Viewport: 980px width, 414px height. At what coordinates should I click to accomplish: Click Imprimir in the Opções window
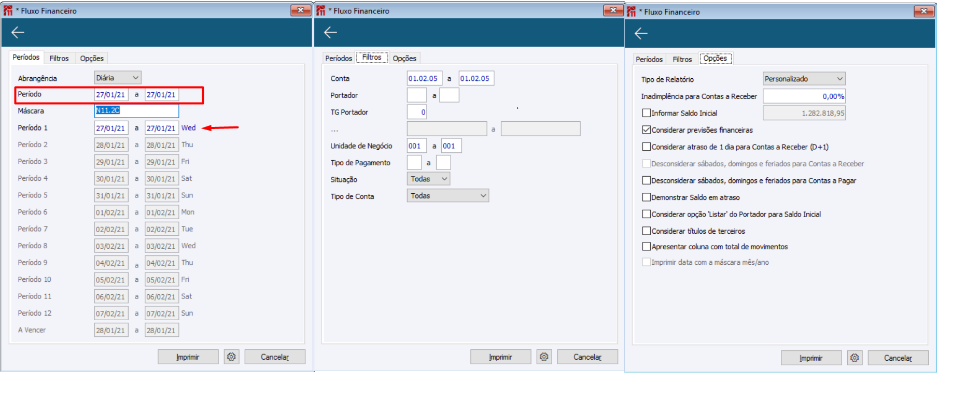[811, 358]
